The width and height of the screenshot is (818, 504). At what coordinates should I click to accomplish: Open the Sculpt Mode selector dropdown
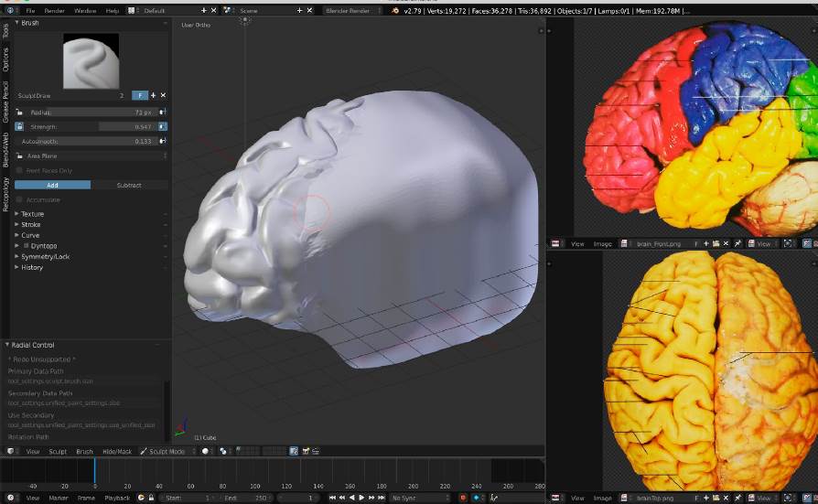pyautogui.click(x=167, y=451)
